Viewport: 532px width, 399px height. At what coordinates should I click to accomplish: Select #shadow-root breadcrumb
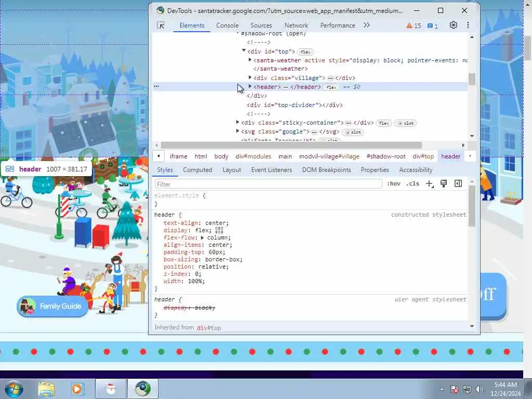tap(386, 156)
